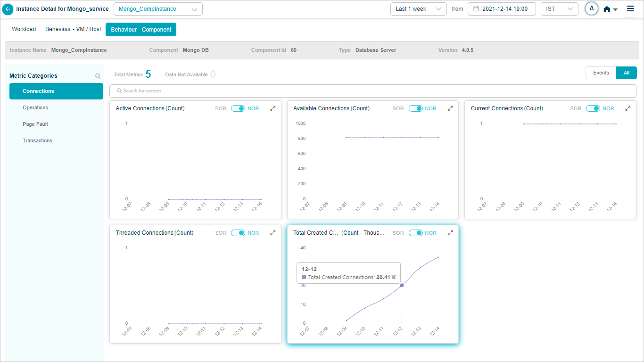
Task: Toggle SOR/NOR switch on Total Created Connections
Action: click(x=415, y=233)
